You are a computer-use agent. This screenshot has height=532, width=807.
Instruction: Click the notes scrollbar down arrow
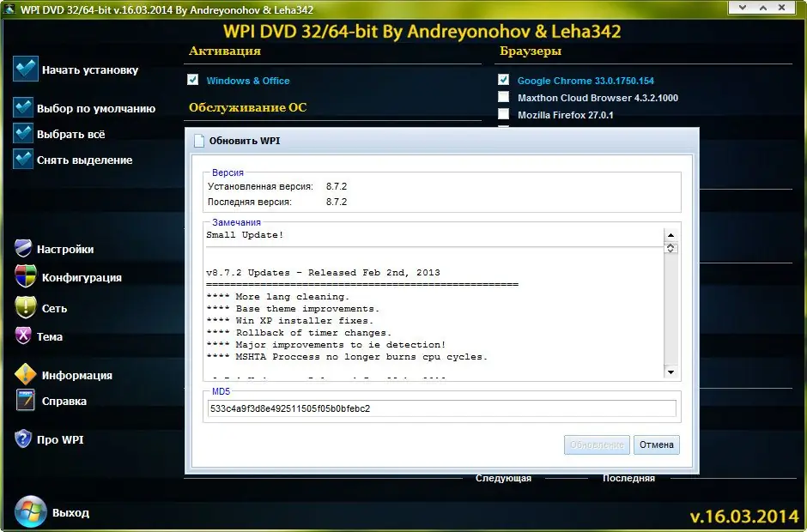pos(670,372)
